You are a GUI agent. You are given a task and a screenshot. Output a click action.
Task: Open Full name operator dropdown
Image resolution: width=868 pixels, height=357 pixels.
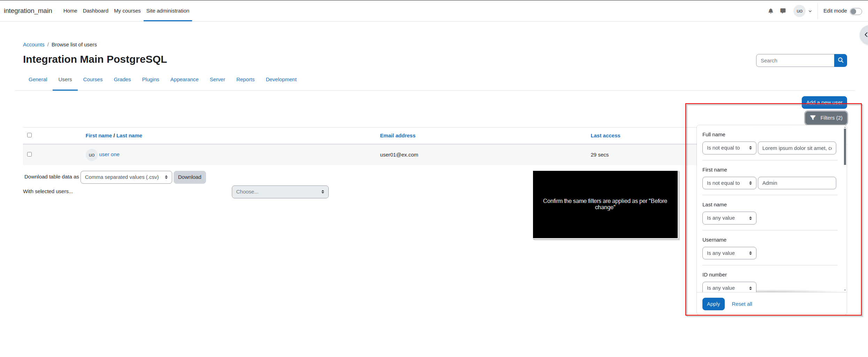coord(729,148)
